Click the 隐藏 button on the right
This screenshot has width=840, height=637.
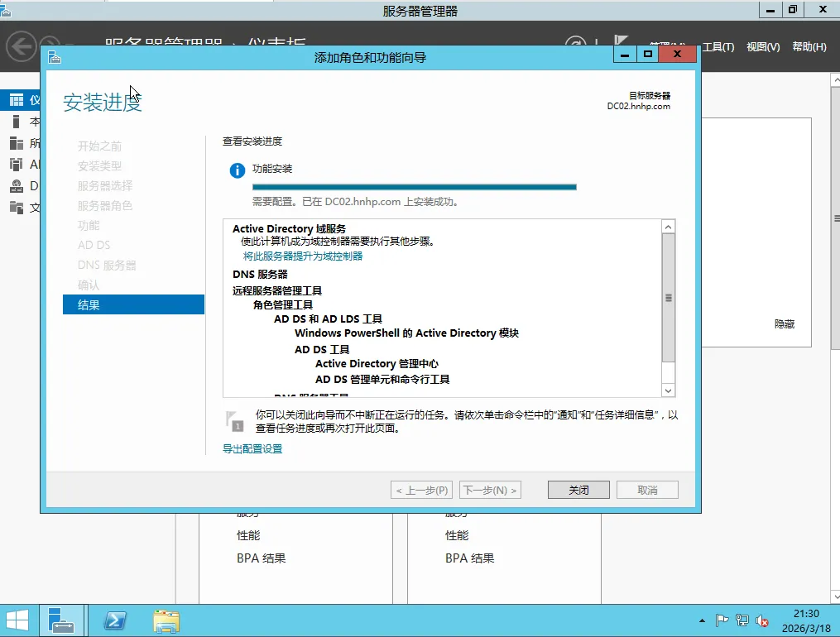click(x=784, y=324)
